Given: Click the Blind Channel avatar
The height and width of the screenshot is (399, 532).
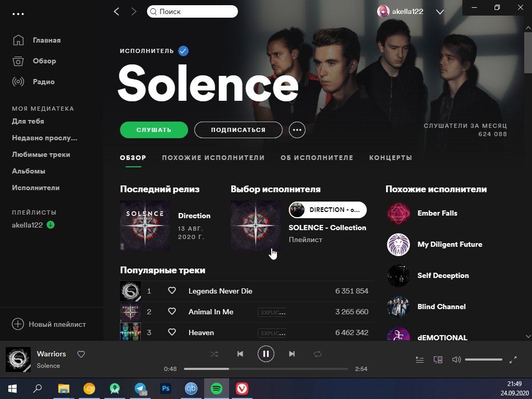Looking at the screenshot, I should 398,307.
